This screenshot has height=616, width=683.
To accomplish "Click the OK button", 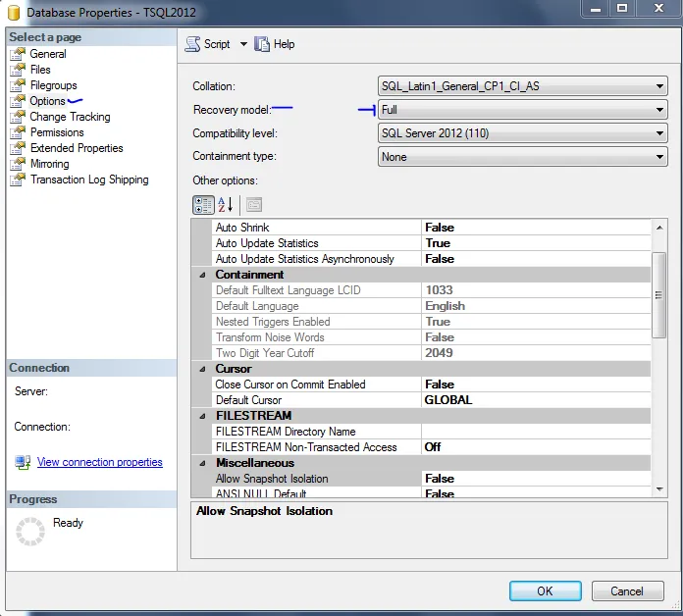I will pyautogui.click(x=545, y=590).
